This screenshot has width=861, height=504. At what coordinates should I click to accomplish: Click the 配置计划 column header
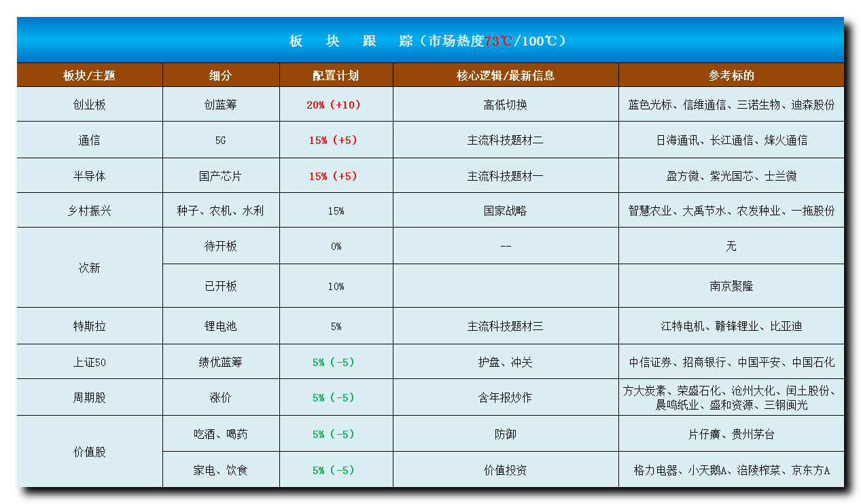[336, 75]
